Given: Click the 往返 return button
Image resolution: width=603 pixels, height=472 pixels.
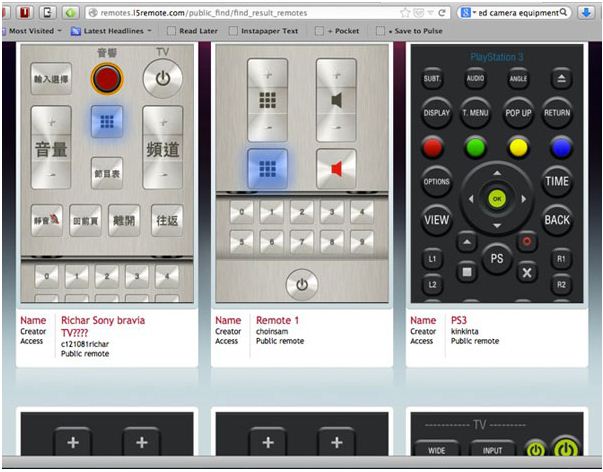Looking at the screenshot, I should click(167, 220).
